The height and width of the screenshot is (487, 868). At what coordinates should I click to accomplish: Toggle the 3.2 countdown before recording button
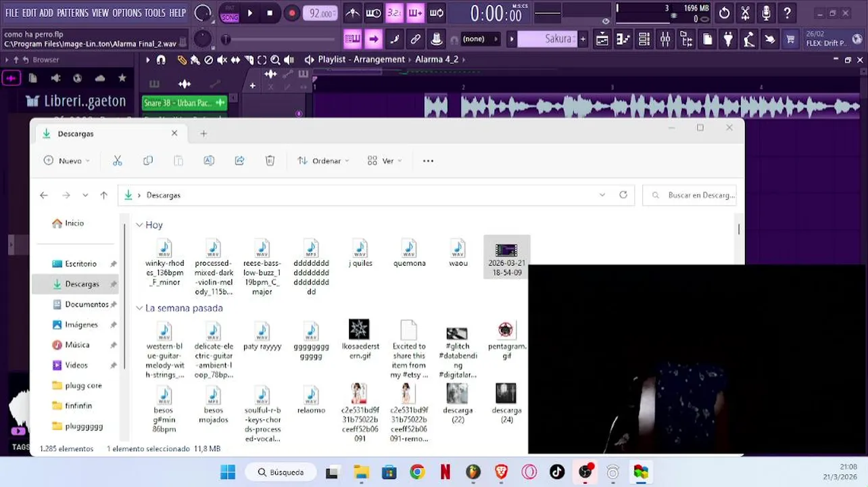point(394,13)
